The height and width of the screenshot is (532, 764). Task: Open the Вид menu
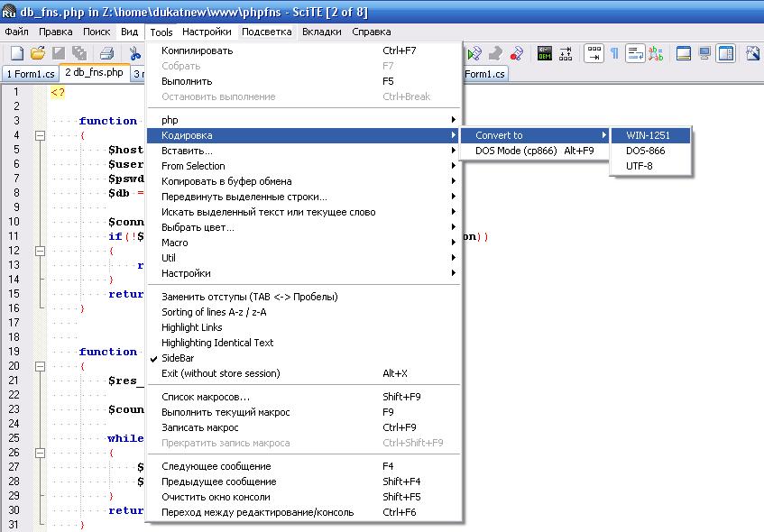129,32
